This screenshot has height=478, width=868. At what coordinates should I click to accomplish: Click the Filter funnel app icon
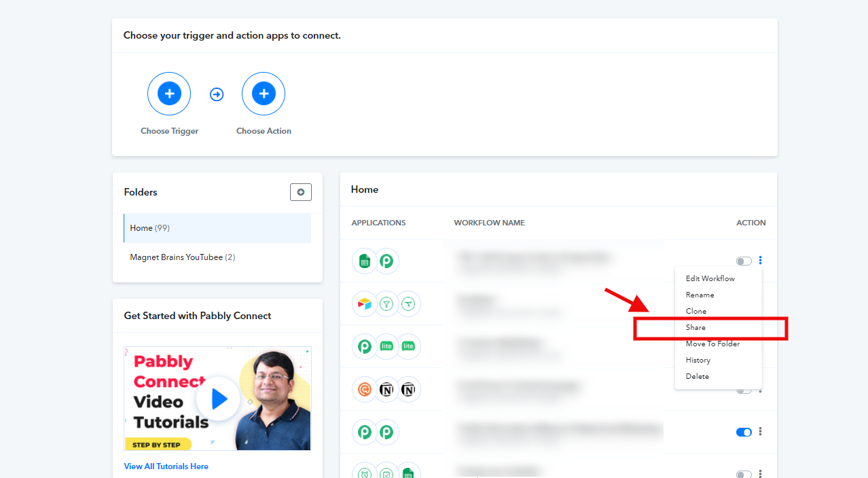[386, 304]
